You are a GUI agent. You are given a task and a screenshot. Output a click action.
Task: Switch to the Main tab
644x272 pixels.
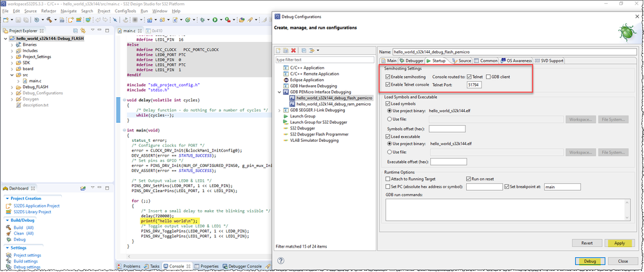click(x=389, y=61)
